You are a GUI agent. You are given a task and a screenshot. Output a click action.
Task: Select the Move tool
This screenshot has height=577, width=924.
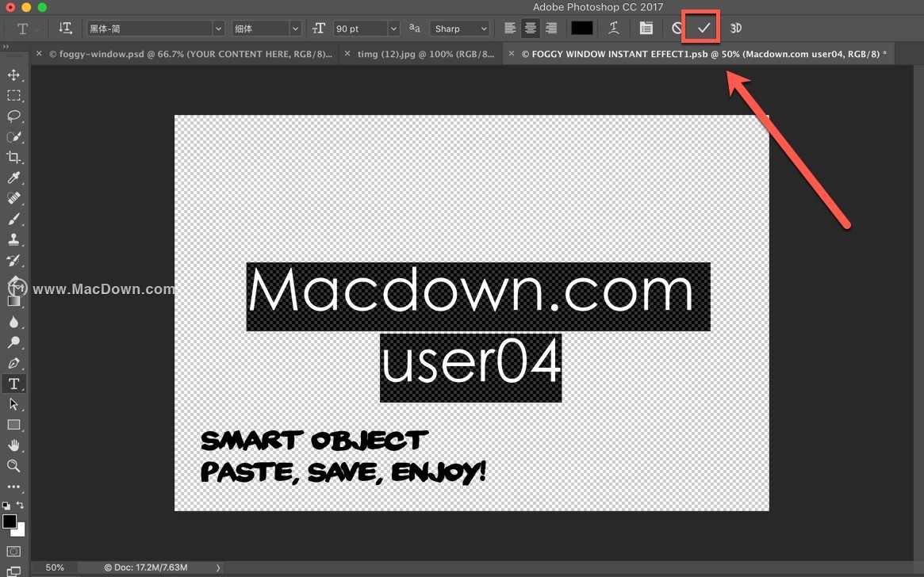pos(13,75)
